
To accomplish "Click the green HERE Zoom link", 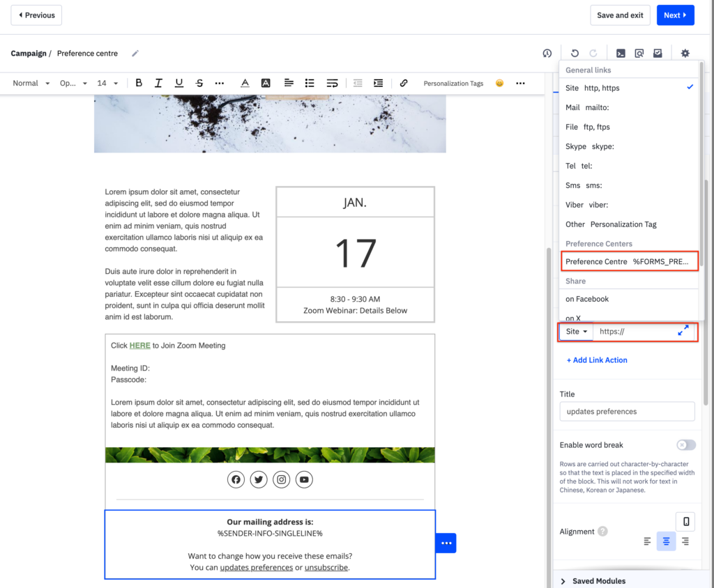I will [139, 346].
